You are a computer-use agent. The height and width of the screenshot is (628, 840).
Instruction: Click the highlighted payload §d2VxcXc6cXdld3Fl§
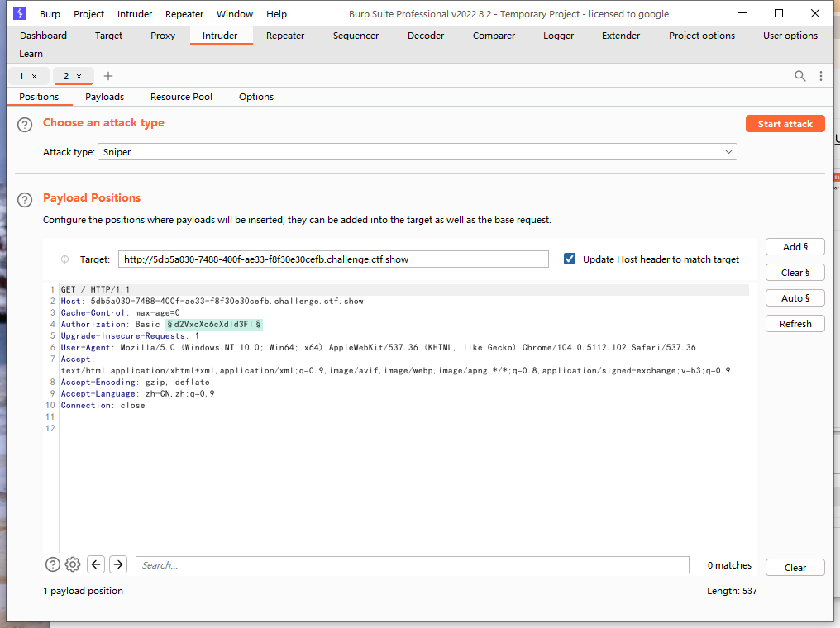pyautogui.click(x=214, y=325)
